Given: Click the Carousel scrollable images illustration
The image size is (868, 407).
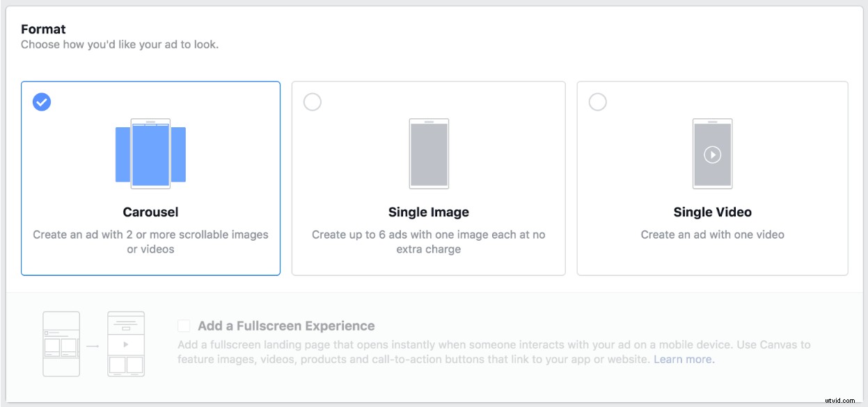Looking at the screenshot, I should click(x=151, y=153).
